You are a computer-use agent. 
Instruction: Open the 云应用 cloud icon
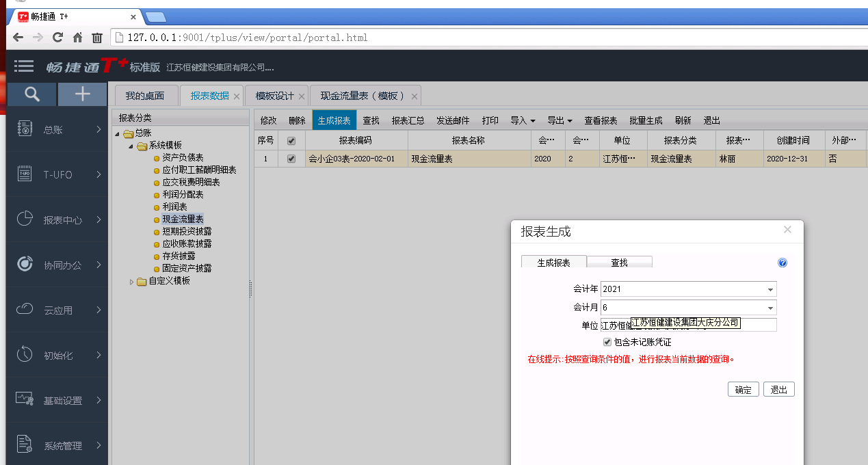point(25,310)
